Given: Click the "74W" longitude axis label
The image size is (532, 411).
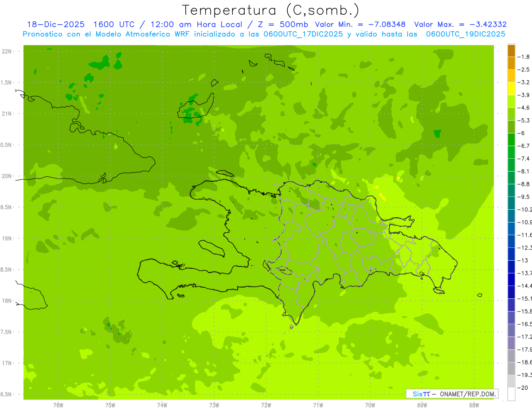Looking at the screenshot, I should pos(162,405).
